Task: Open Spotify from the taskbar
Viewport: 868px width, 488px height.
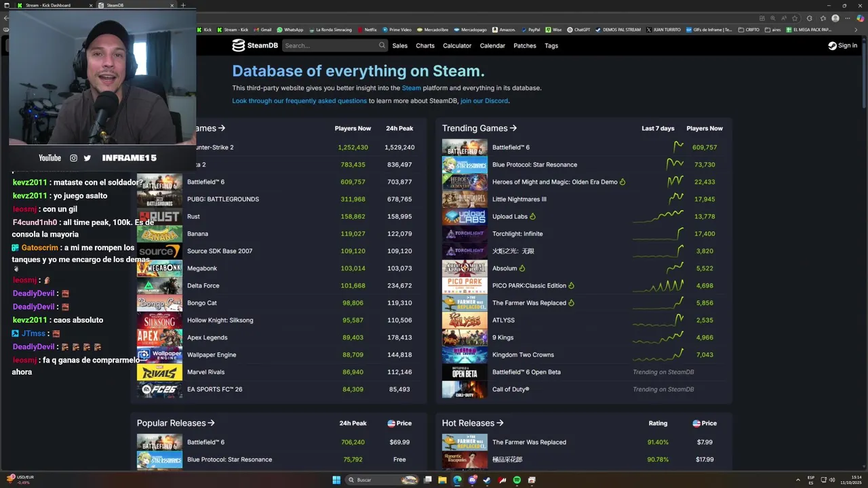Action: (x=517, y=480)
